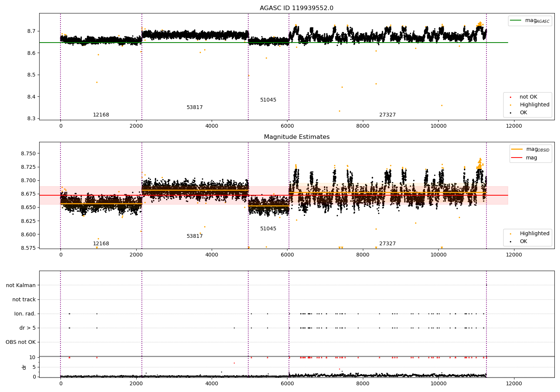
Task: Click obsid label 27327 in Magnitude Estimates plot
Action: 388,244
